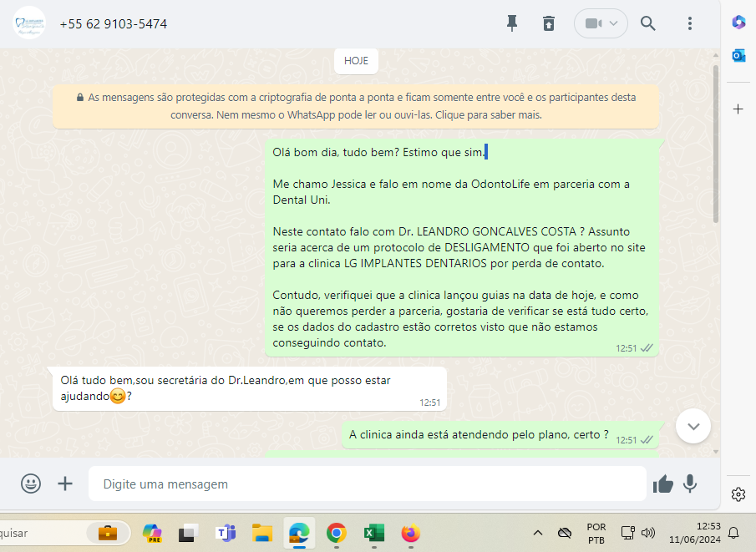Open contact info for +55 62 9103-5474
The height and width of the screenshot is (552, 756).
[114, 23]
